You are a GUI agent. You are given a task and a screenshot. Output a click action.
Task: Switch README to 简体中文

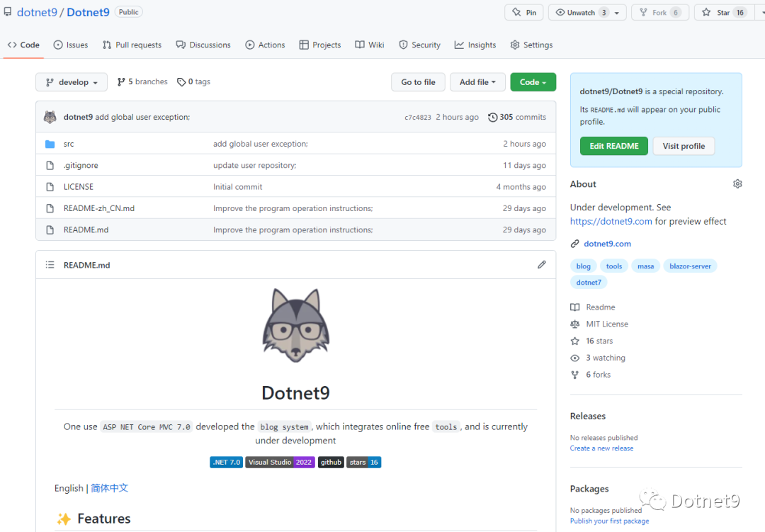click(x=109, y=488)
